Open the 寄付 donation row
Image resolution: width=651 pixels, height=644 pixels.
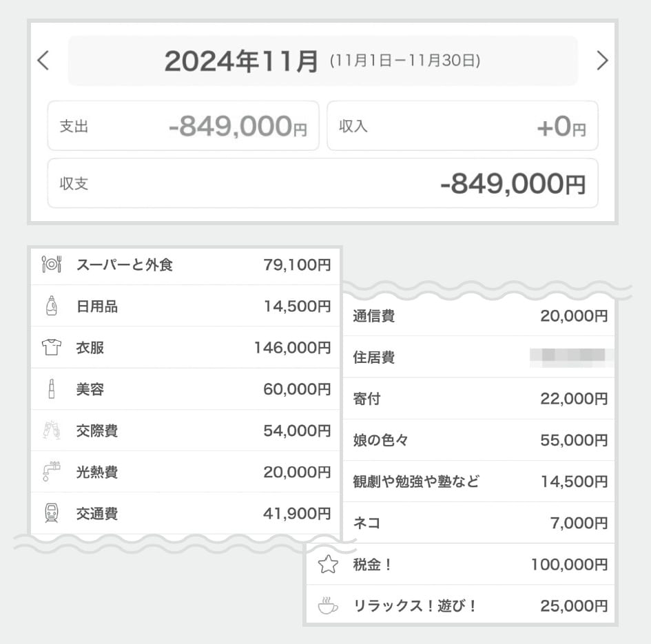[479, 399]
